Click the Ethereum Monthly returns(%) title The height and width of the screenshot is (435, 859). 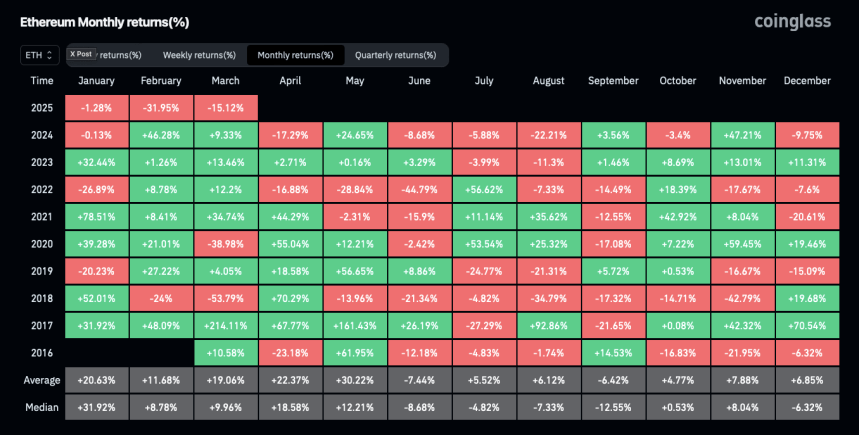[x=105, y=21]
